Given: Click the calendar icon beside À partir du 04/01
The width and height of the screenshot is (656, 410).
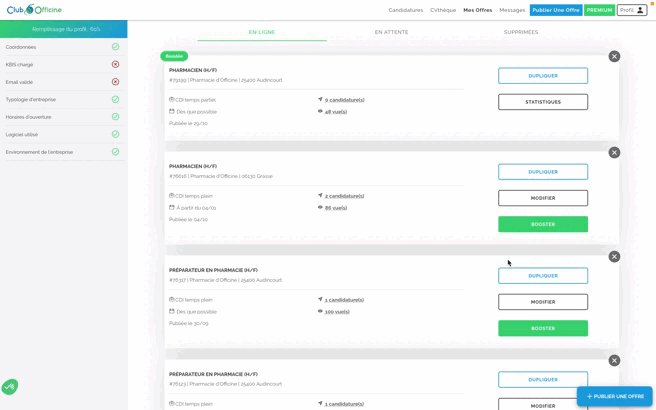Looking at the screenshot, I should click(x=172, y=207).
